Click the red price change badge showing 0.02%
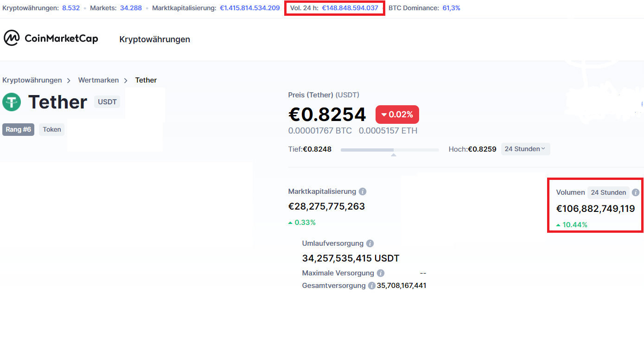 point(397,114)
